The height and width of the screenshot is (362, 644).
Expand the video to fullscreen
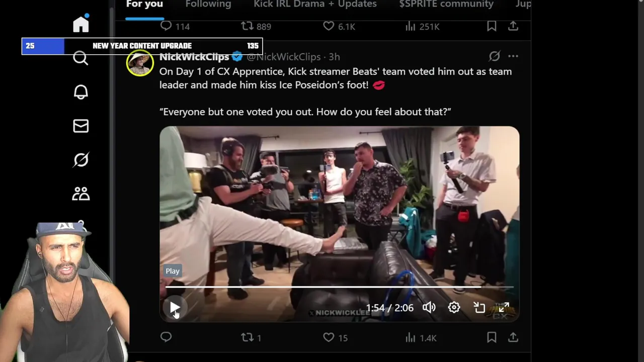coord(504,307)
